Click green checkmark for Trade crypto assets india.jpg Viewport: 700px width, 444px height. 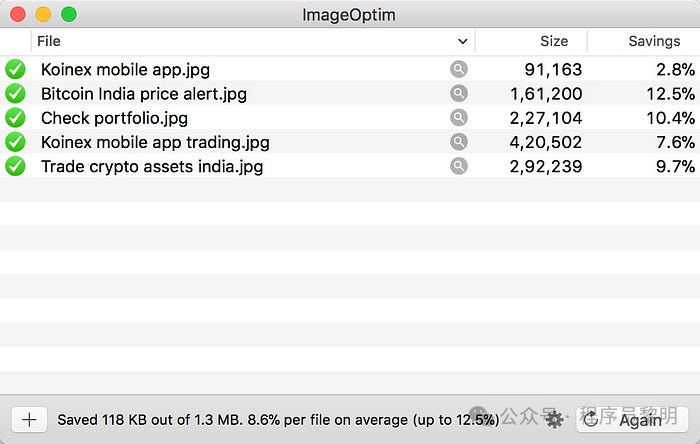(15, 166)
